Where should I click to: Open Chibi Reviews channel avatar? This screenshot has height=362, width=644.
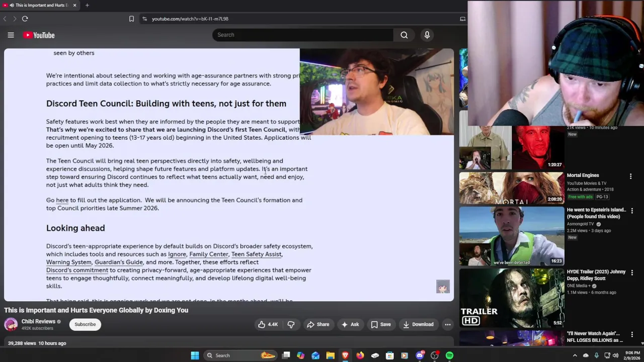pyautogui.click(x=11, y=324)
